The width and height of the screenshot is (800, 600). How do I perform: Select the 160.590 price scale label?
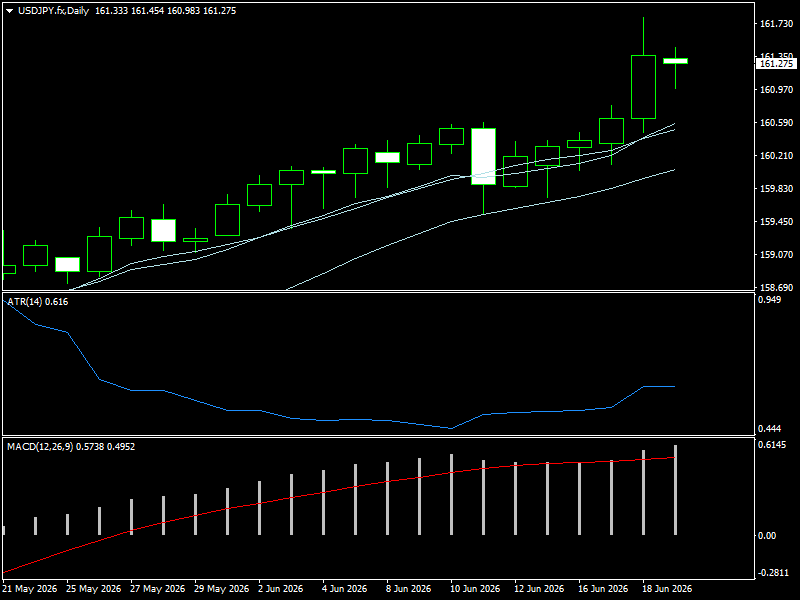tap(777, 122)
